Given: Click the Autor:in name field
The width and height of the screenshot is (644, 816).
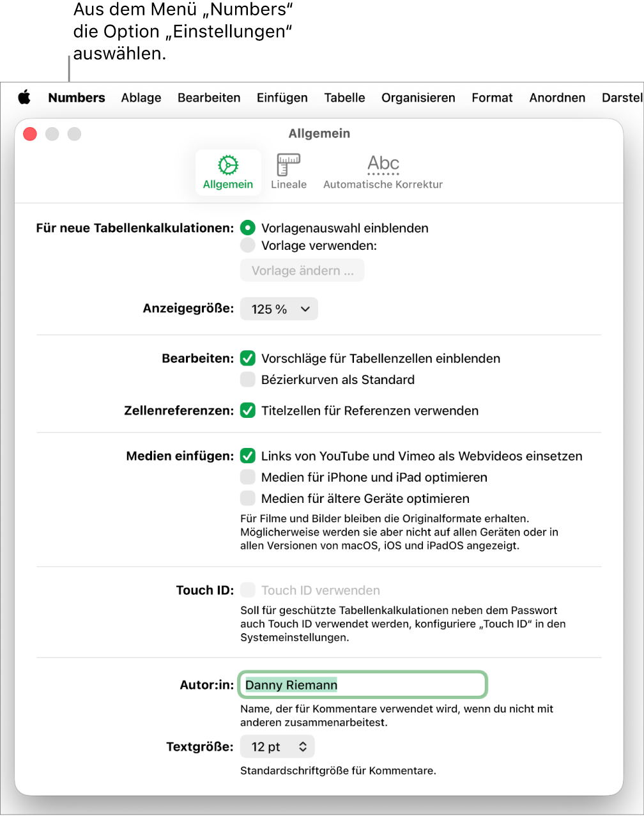Looking at the screenshot, I should (x=362, y=685).
